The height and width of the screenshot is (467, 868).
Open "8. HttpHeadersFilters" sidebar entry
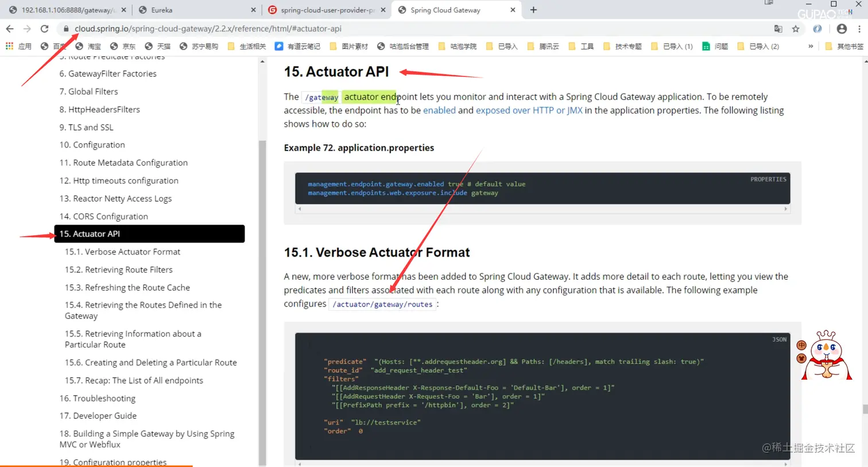100,109
